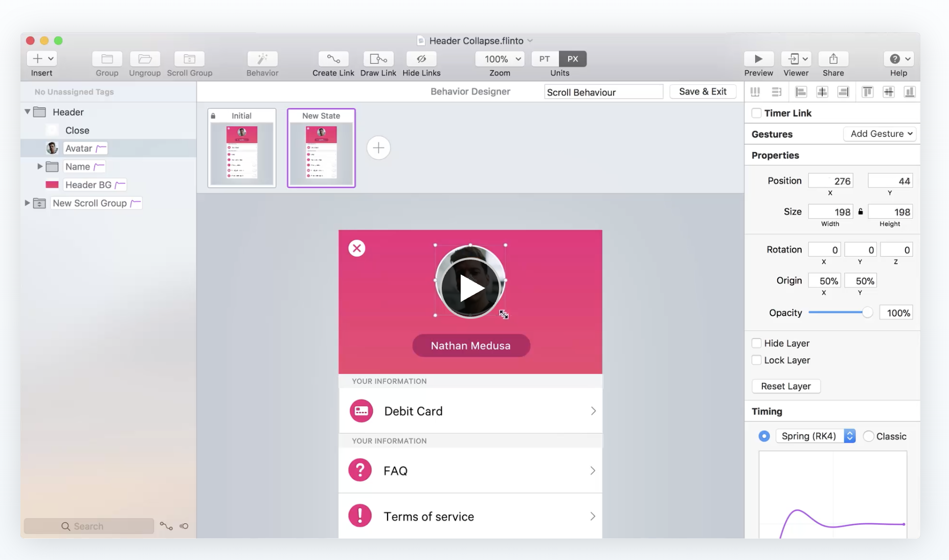Click the Header BG pink color swatch

pos(52,185)
